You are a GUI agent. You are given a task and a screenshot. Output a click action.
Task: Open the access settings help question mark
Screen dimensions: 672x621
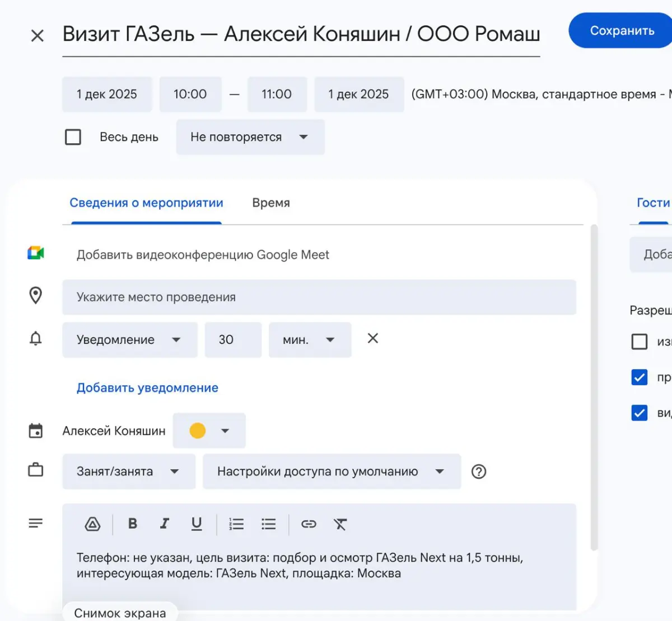[x=479, y=471]
